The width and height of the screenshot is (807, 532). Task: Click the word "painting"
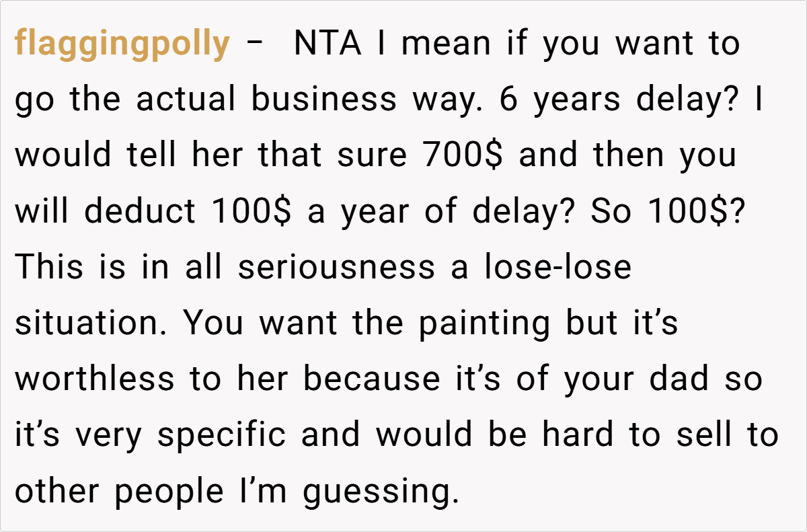[484, 324]
